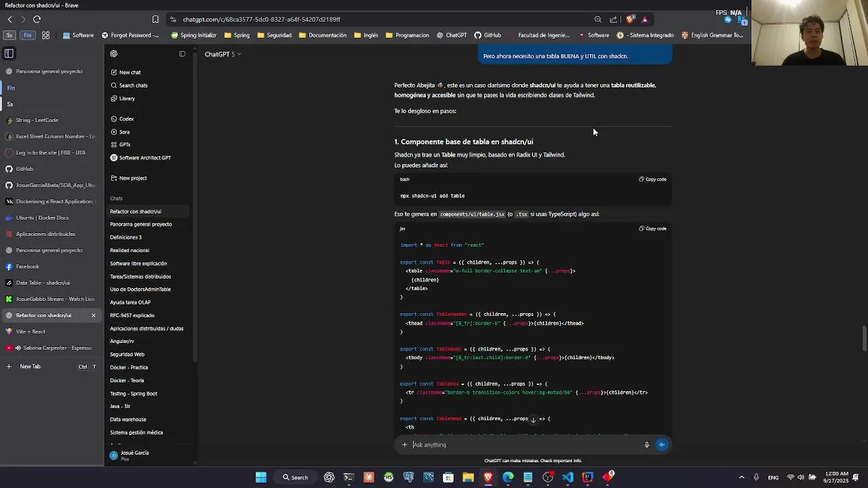Screen dimensions: 868x488
Task: Open Visual Studio Code from the taskbar
Action: pyautogui.click(x=568, y=478)
